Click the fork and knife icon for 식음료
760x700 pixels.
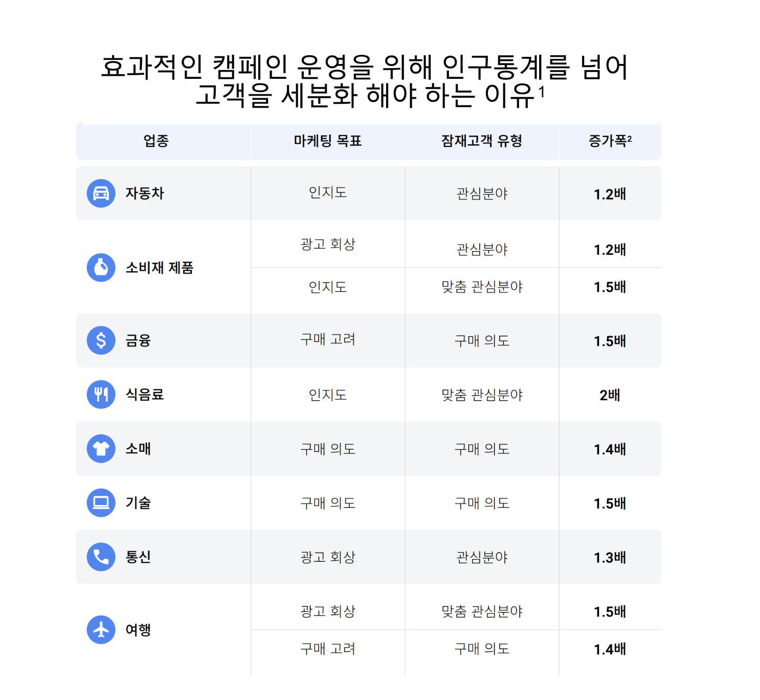pos(101,395)
